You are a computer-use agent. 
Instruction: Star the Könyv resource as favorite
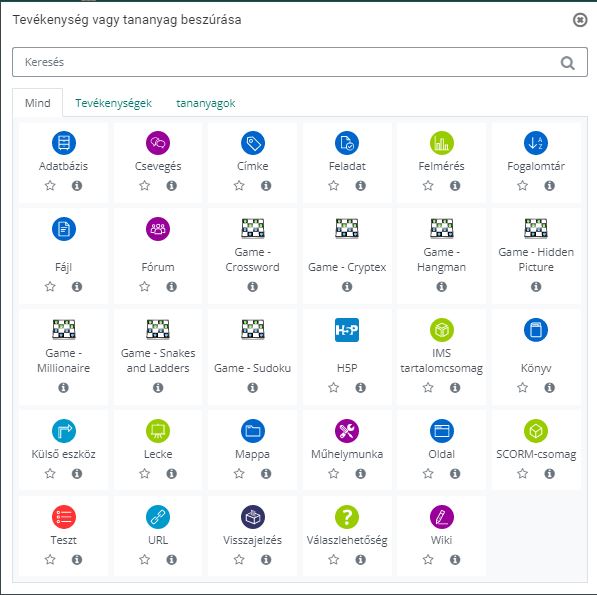(x=522, y=388)
